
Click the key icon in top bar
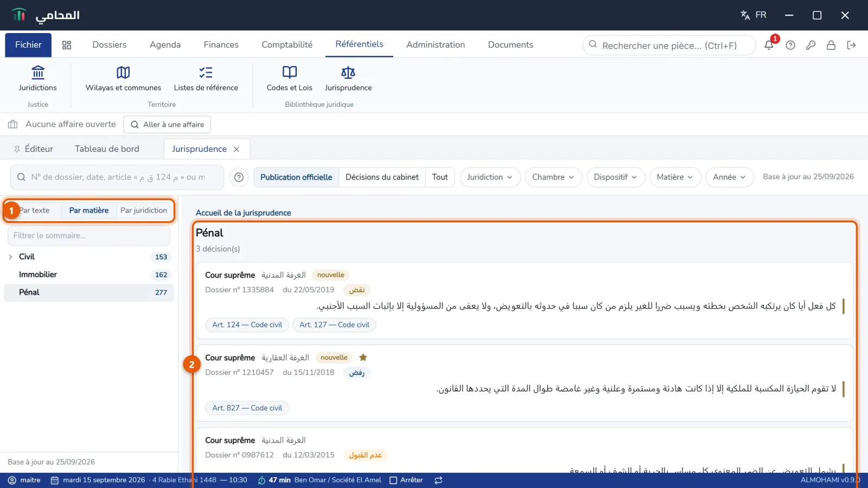coord(810,45)
